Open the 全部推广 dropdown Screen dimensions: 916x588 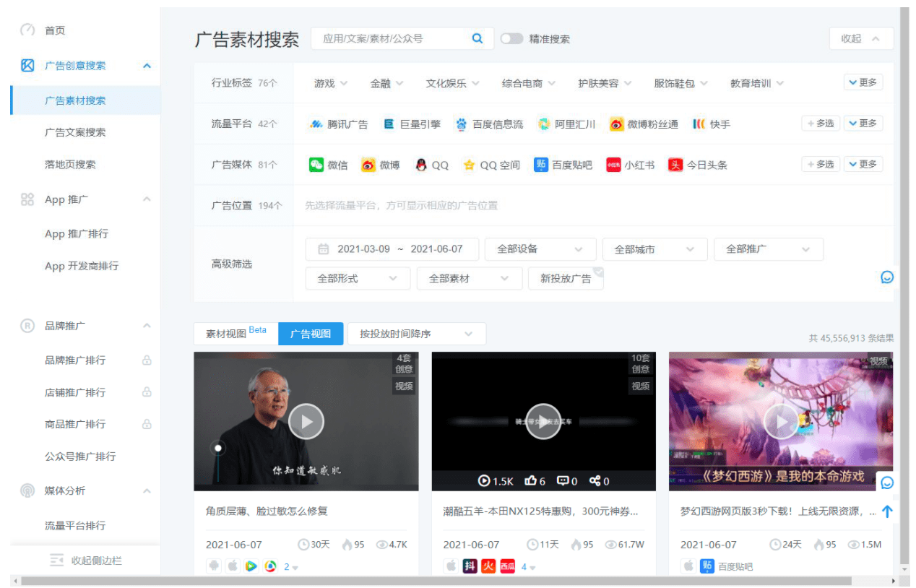point(769,249)
